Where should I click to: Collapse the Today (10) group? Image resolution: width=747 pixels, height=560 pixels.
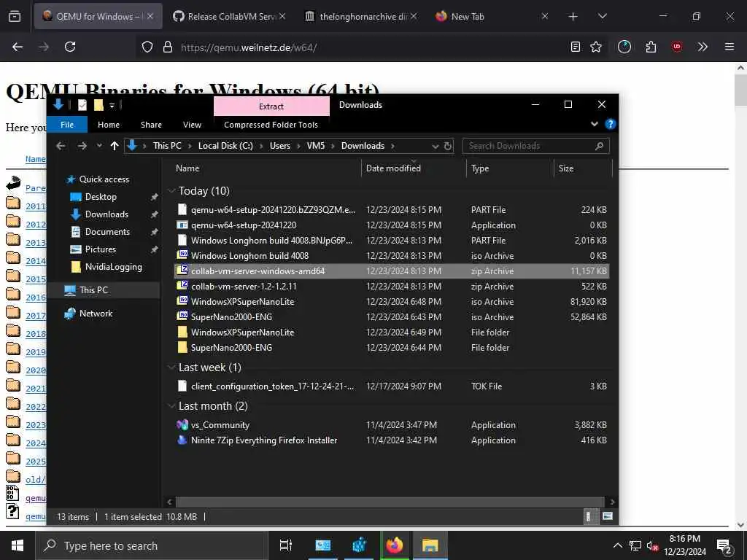(x=171, y=191)
